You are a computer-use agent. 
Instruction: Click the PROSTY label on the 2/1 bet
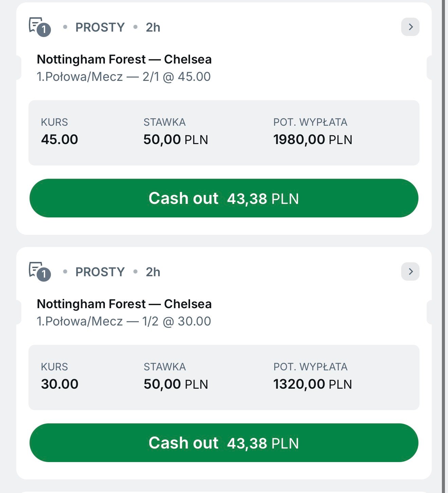[x=100, y=28]
